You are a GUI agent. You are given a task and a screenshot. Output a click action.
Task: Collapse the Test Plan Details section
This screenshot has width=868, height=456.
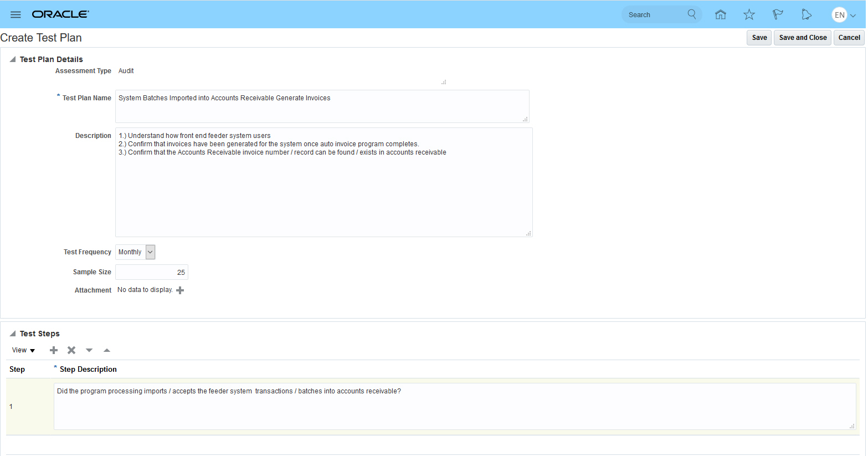(12, 59)
